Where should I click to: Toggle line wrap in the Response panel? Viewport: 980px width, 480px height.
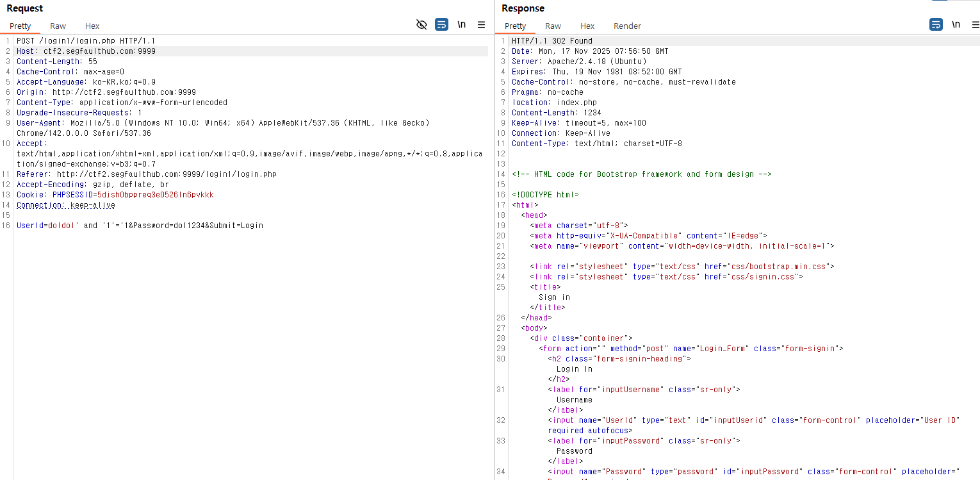936,25
